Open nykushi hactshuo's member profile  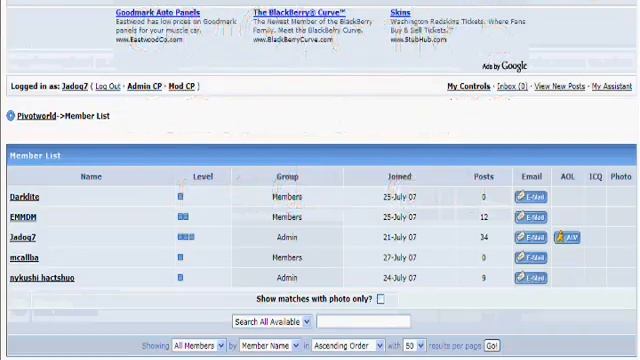[x=42, y=278]
